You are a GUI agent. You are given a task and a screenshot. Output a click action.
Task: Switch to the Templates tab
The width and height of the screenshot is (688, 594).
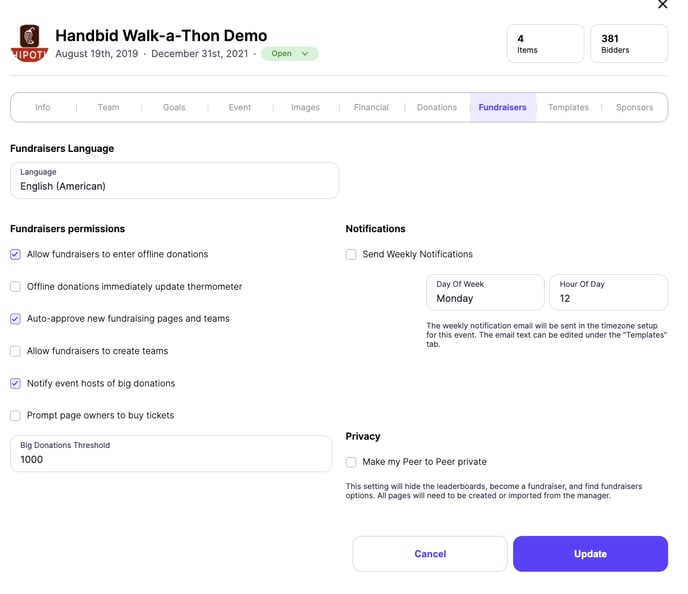(568, 107)
